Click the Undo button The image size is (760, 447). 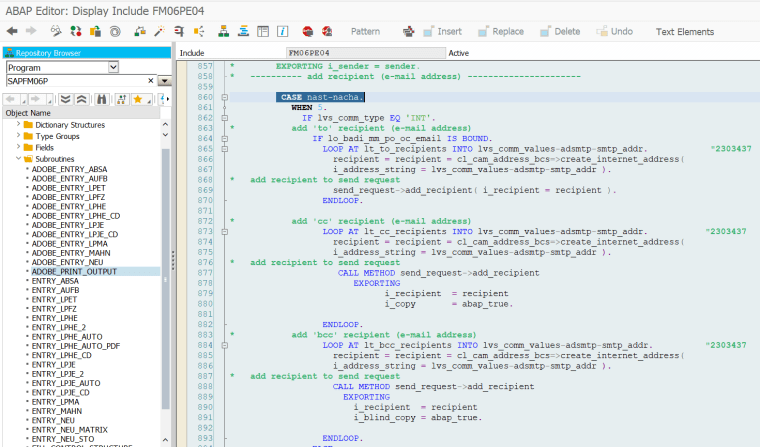tap(615, 32)
